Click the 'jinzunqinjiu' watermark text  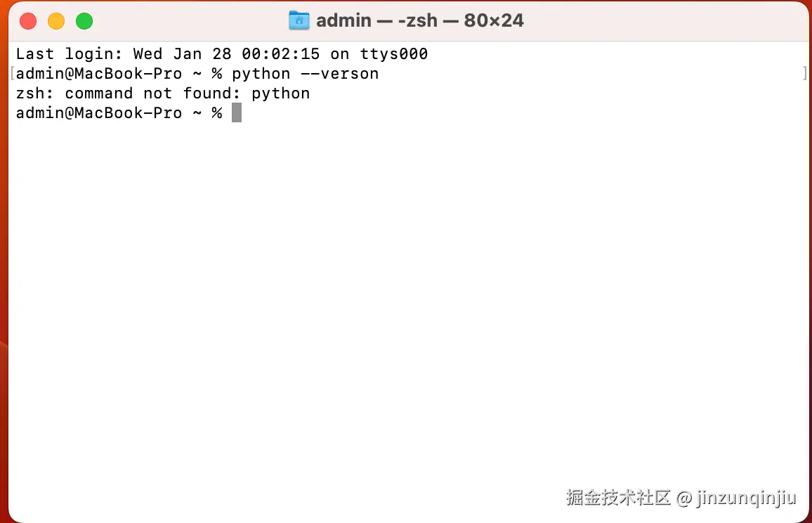coord(746,498)
